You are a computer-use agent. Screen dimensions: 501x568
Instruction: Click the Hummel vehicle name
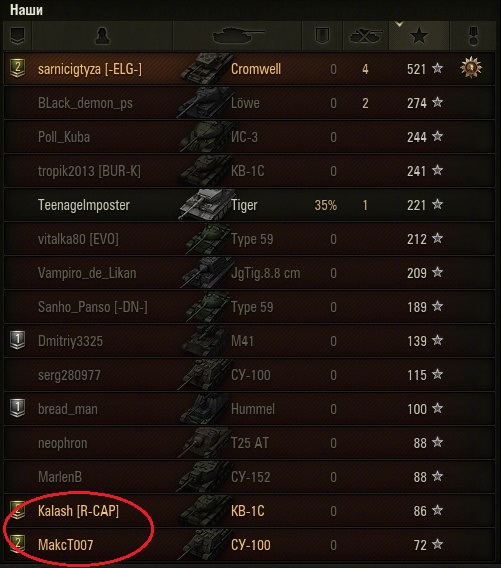253,409
